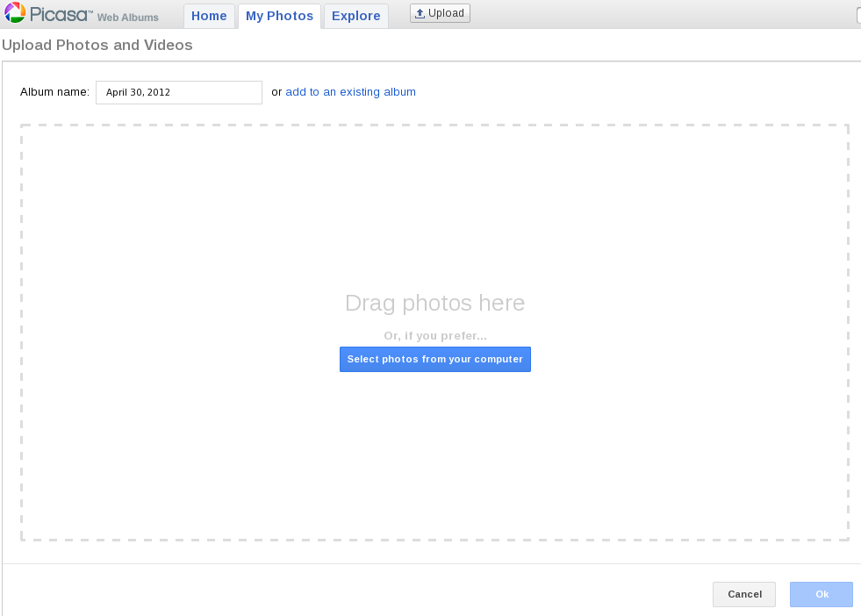Click the Drag photos here text

[x=435, y=303]
